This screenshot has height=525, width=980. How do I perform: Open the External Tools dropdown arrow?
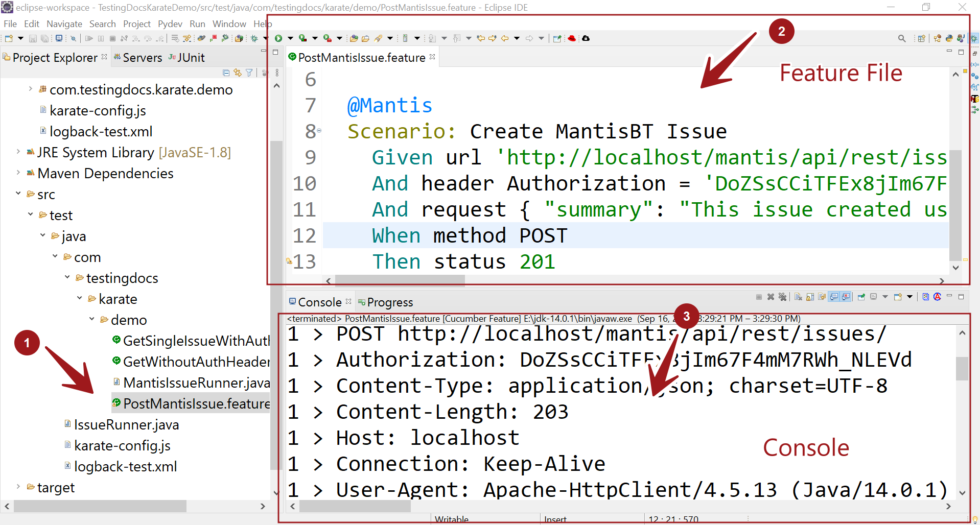point(339,38)
